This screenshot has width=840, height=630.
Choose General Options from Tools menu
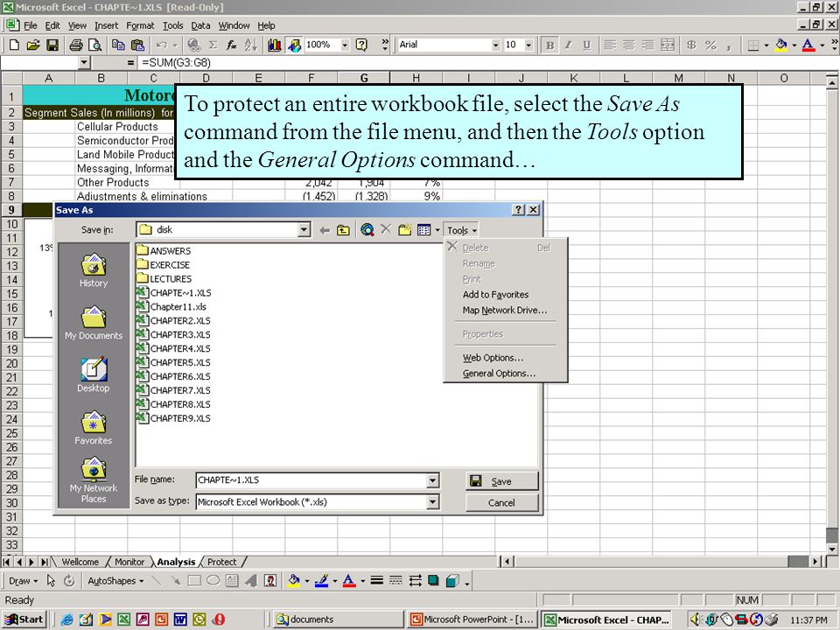(499, 374)
